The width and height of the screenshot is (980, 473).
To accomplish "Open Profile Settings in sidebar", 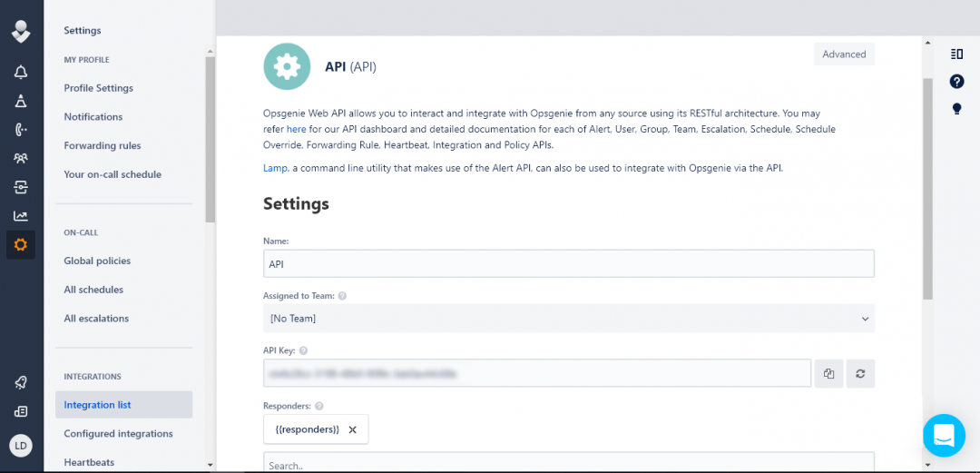I will 98,88.
